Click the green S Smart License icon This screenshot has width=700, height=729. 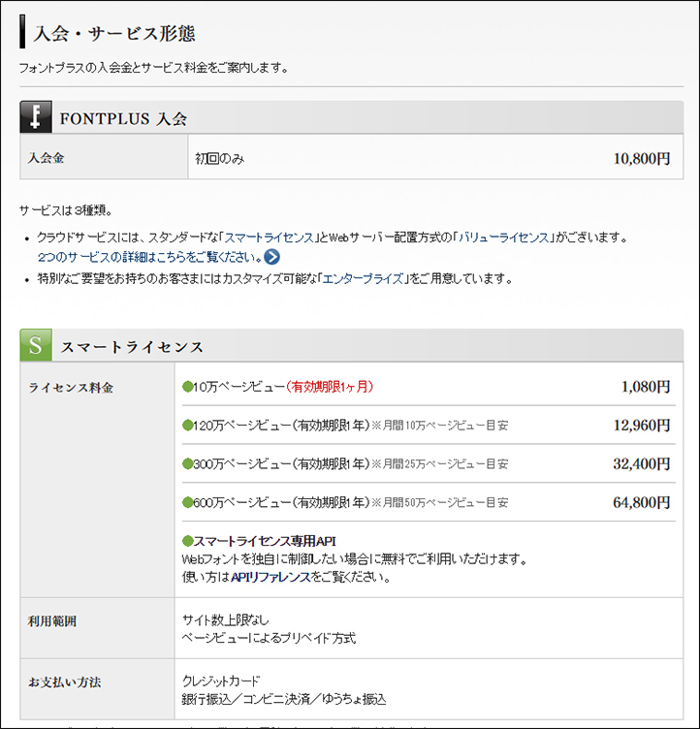pyautogui.click(x=36, y=345)
